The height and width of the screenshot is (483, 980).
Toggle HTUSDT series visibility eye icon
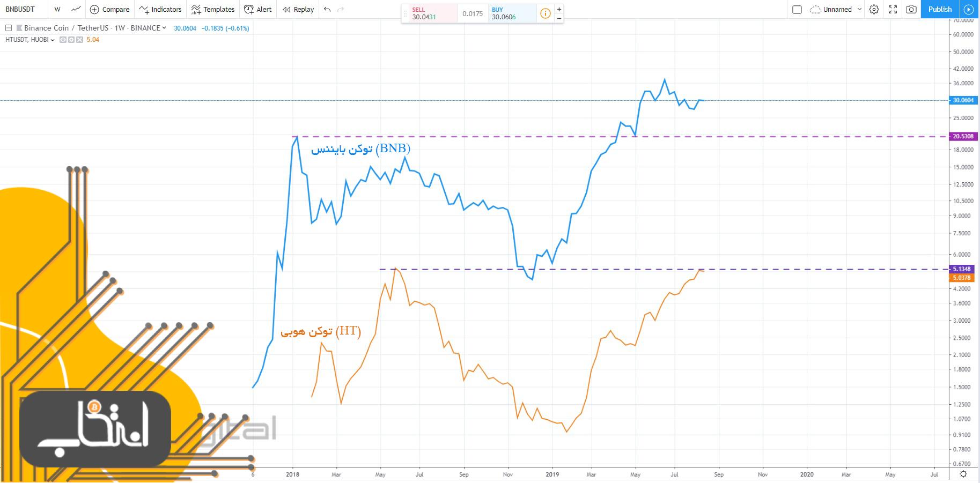[x=63, y=40]
